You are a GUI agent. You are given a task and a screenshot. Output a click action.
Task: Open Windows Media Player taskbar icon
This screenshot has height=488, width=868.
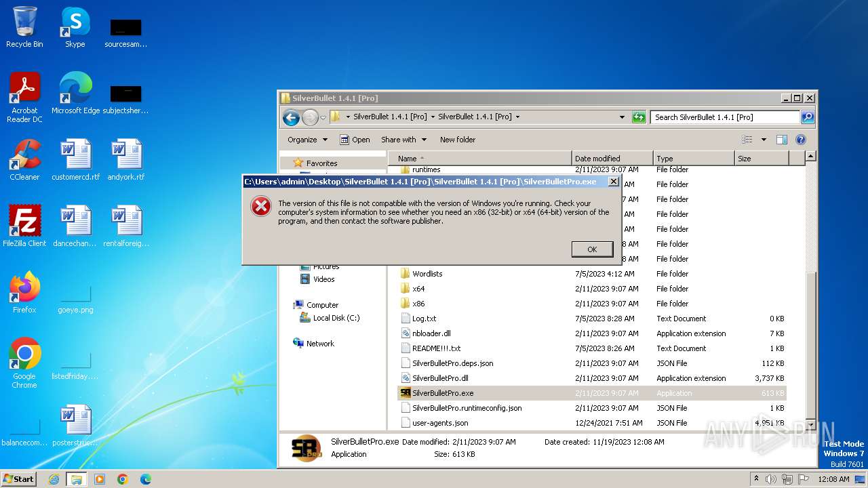[x=100, y=479]
